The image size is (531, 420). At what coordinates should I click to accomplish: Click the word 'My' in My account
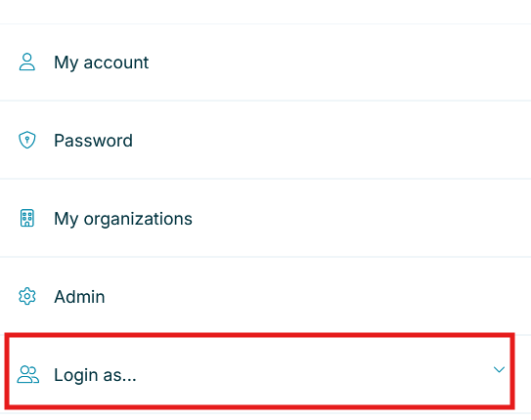tap(66, 63)
